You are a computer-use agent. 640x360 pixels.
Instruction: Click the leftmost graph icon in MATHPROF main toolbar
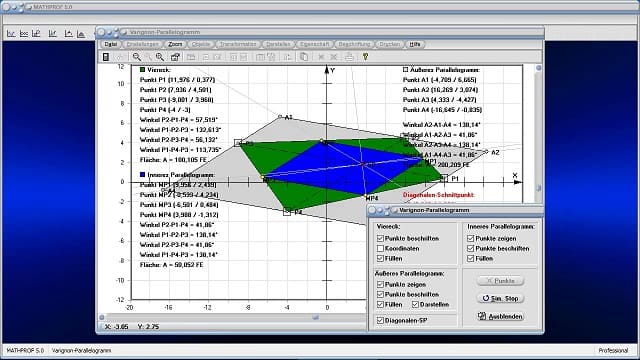tap(11, 34)
